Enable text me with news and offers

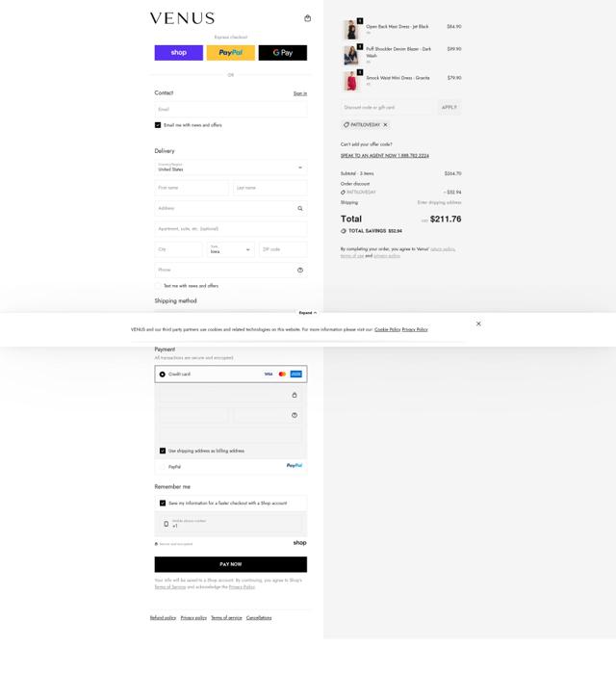pyautogui.click(x=158, y=285)
